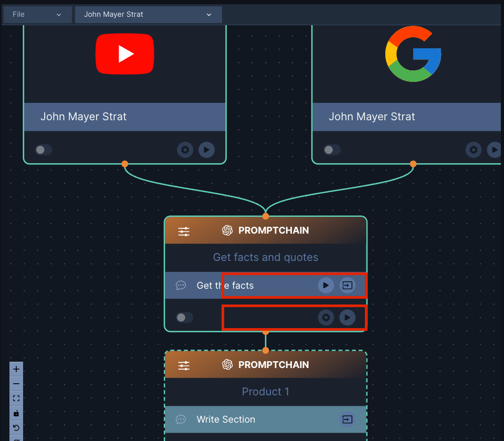Open the File dropdown menu

tap(37, 15)
